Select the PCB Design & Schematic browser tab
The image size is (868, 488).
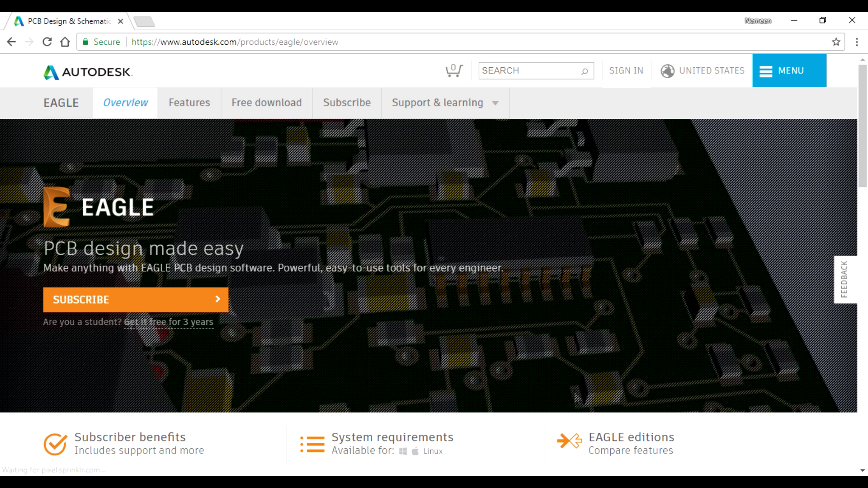69,21
